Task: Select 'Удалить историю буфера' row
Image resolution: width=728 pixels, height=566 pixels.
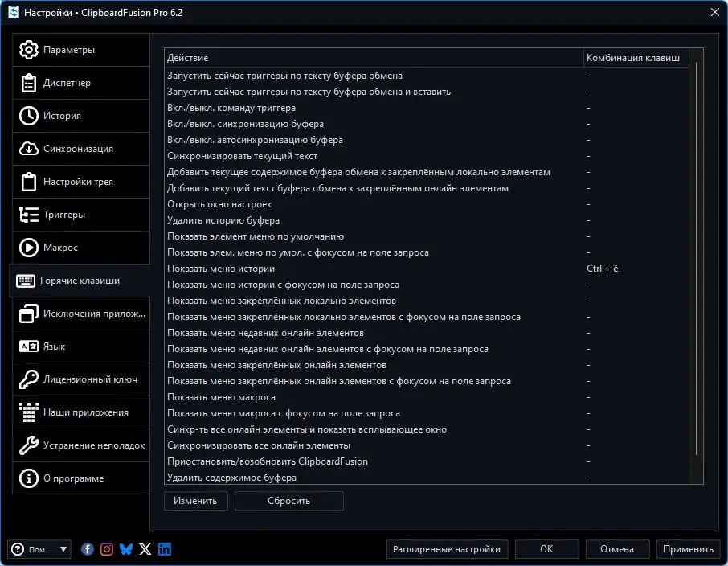Action: tap(427, 220)
